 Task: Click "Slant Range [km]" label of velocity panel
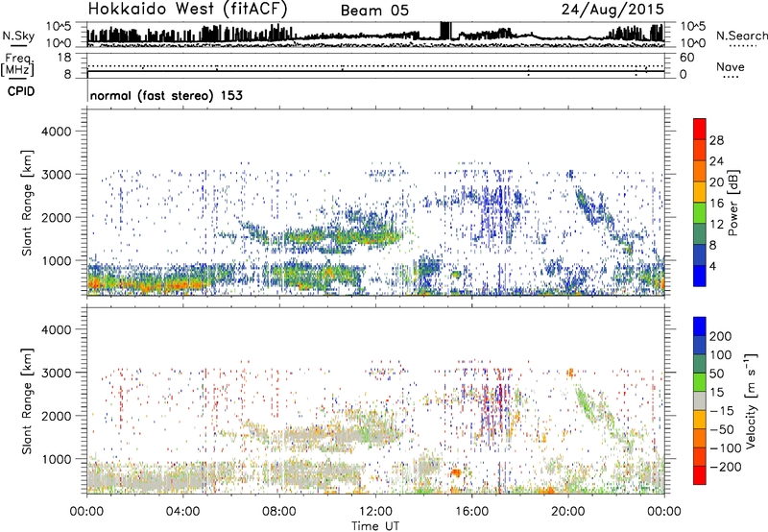pos(27,400)
